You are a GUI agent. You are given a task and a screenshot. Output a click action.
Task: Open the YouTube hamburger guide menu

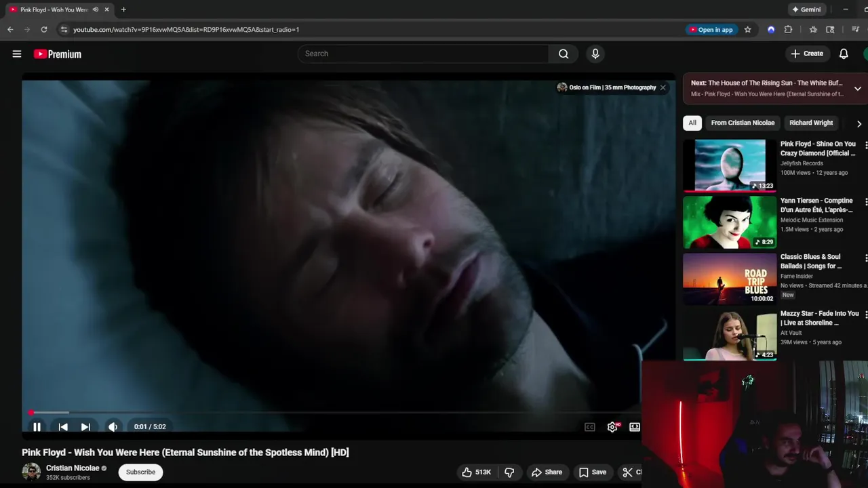point(17,54)
